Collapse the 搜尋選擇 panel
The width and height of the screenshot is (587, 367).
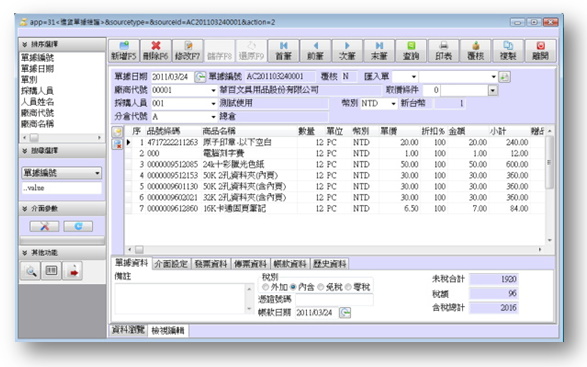click(x=25, y=151)
